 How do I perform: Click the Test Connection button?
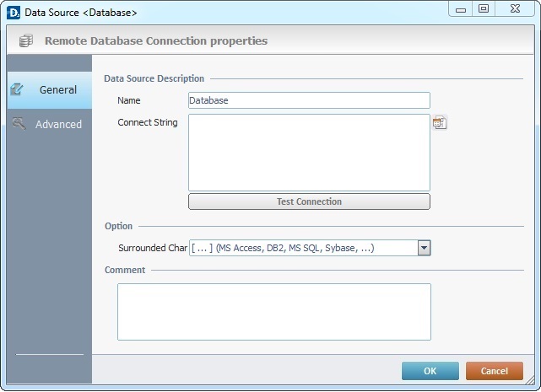pos(309,201)
